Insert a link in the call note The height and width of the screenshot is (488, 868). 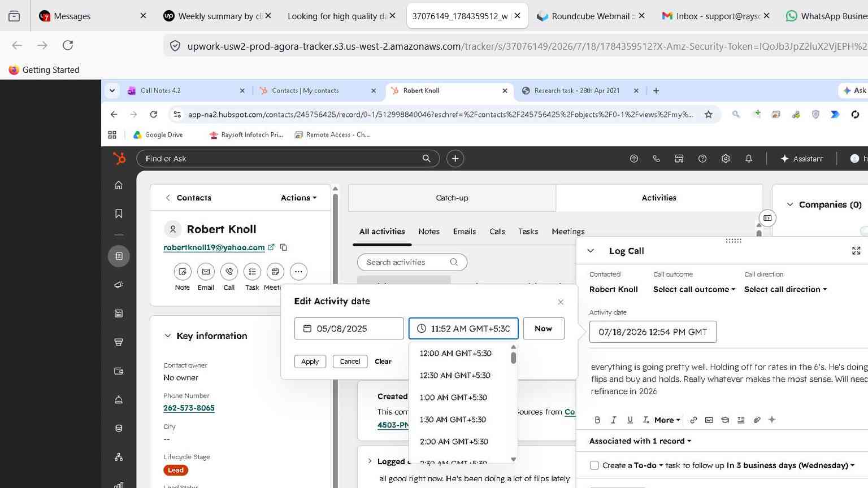point(693,420)
